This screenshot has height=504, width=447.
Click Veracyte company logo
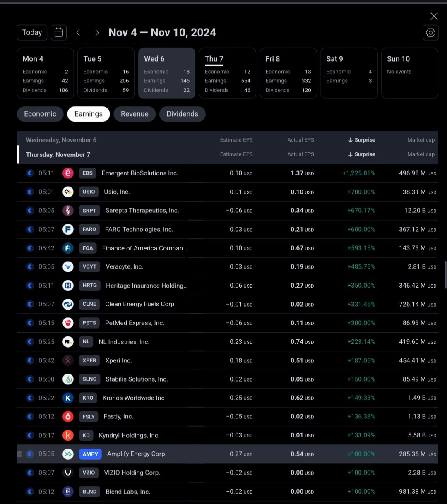(68, 267)
